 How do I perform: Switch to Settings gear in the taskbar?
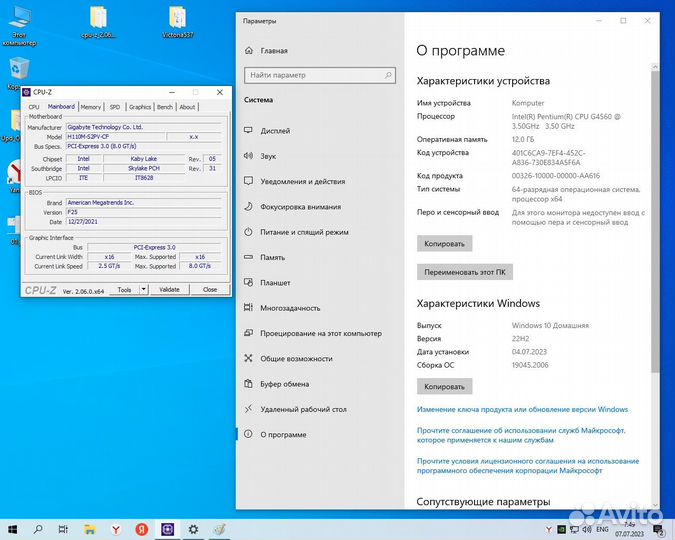(193, 529)
